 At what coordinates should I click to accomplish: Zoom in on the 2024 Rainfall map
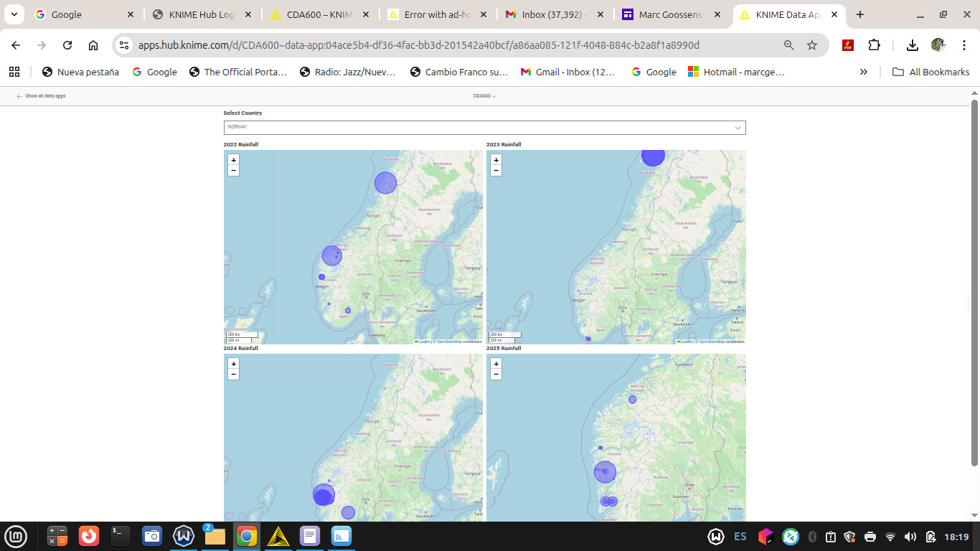pyautogui.click(x=234, y=364)
